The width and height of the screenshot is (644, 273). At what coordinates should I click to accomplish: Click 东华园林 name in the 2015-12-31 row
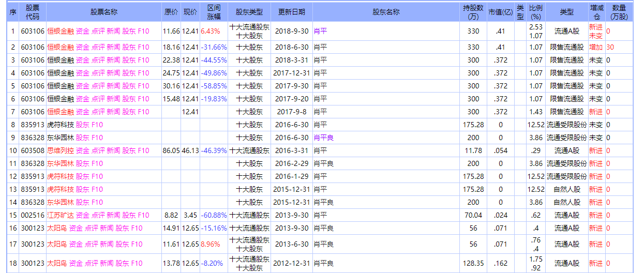point(61,202)
